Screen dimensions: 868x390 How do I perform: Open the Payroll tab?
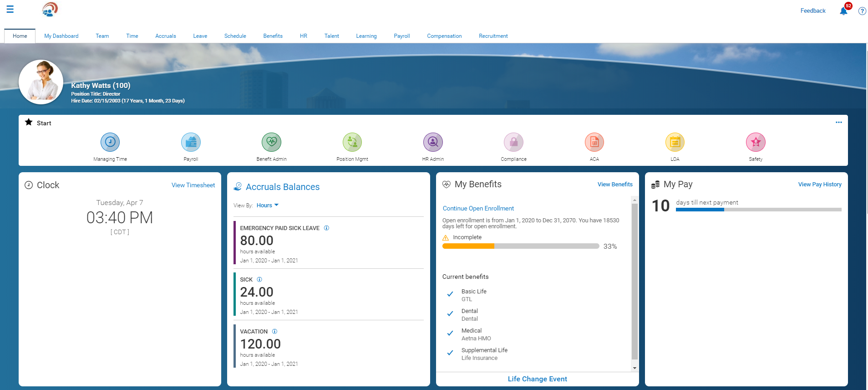point(401,36)
